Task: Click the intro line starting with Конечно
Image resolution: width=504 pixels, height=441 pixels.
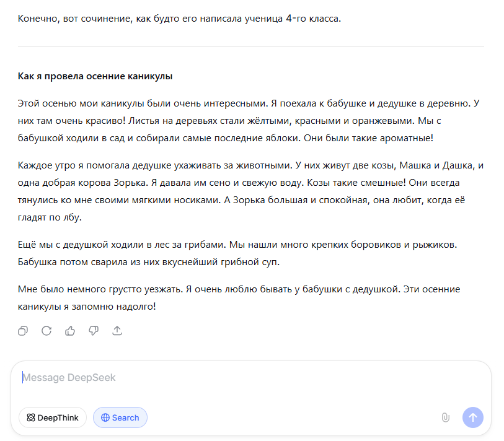Action: click(179, 19)
